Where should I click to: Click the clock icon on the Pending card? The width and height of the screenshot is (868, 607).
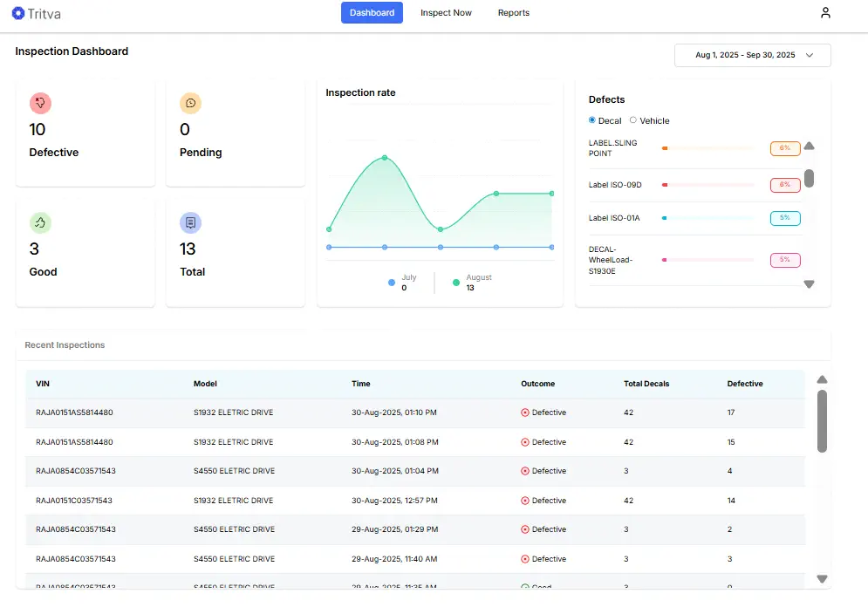(190, 103)
